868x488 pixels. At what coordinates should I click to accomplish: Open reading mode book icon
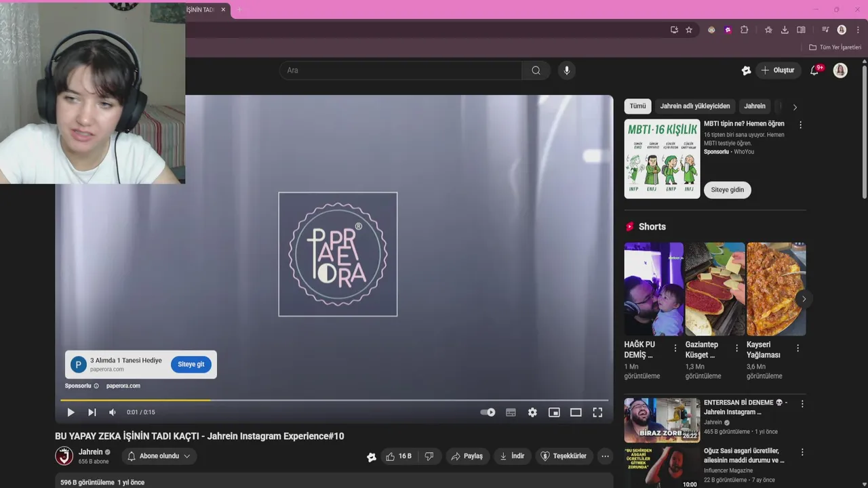pyautogui.click(x=801, y=30)
